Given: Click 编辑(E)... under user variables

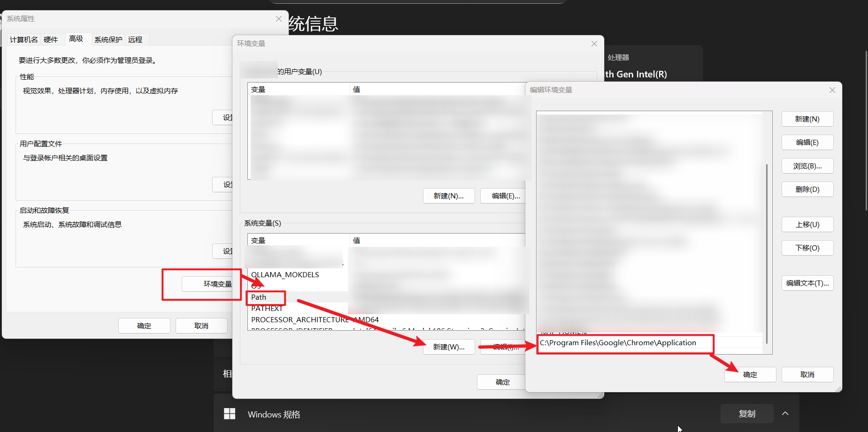Looking at the screenshot, I should tap(503, 196).
